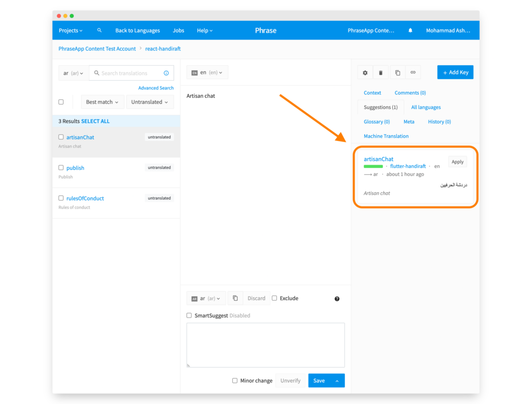Open the Projects menu dropdown

pyautogui.click(x=71, y=31)
